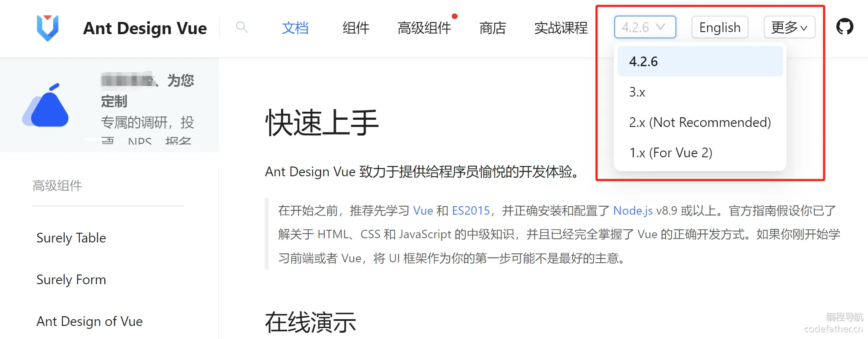The width and height of the screenshot is (868, 339).
Task: Open Surely Form in sidebar
Action: [x=71, y=280]
